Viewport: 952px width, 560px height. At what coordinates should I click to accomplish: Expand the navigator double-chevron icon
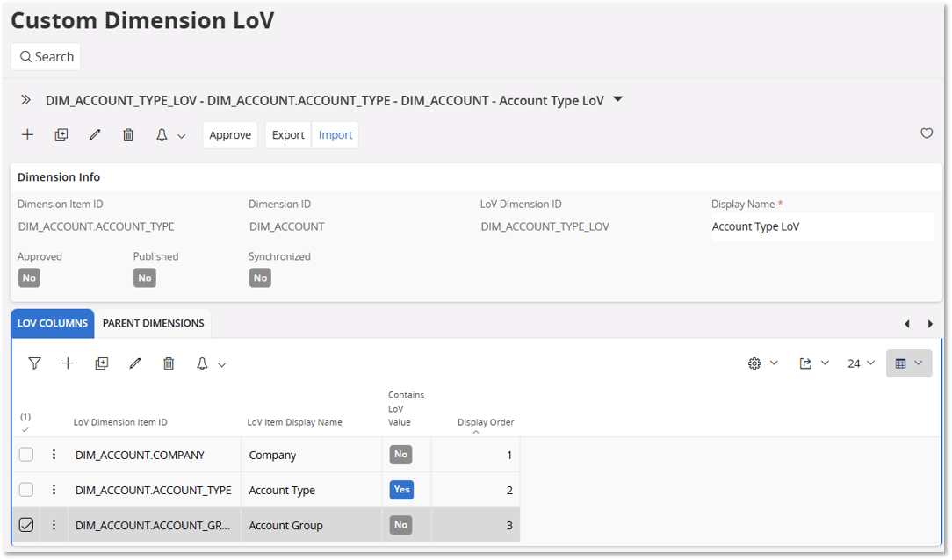point(25,100)
